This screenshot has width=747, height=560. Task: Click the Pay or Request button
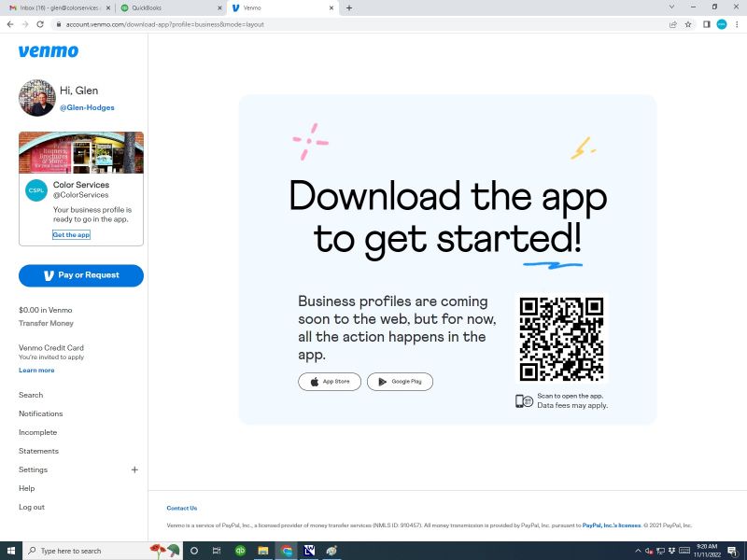click(81, 275)
